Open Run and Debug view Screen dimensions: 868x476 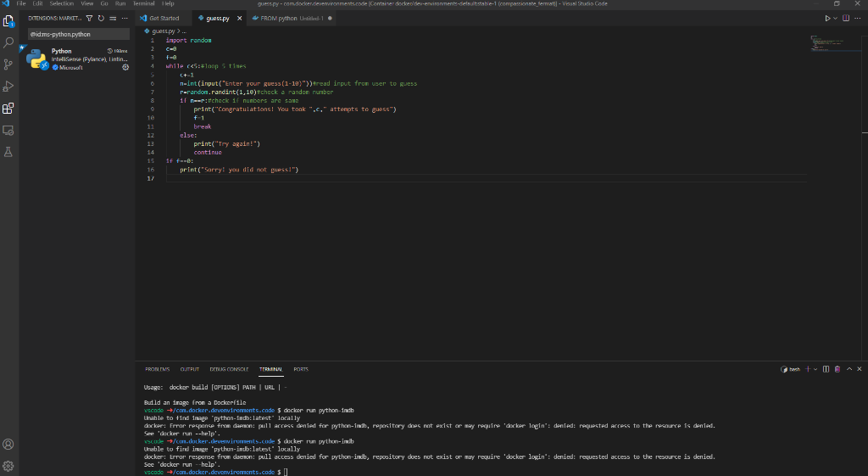(x=8, y=86)
